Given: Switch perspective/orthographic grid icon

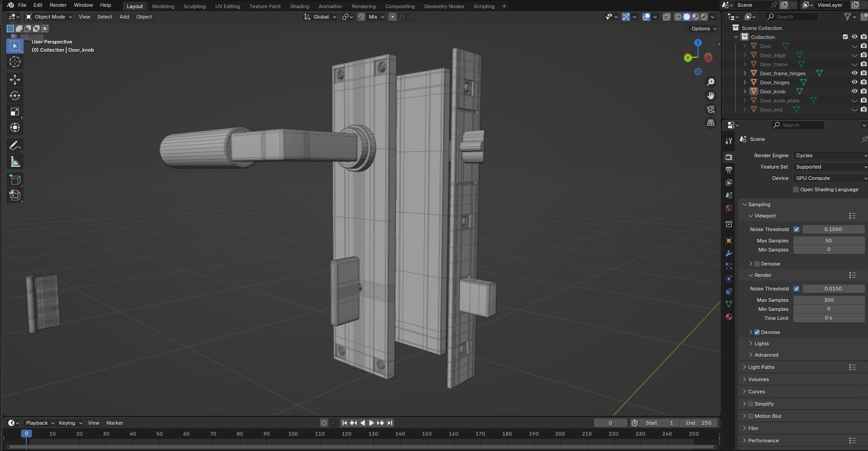Looking at the screenshot, I should (711, 123).
